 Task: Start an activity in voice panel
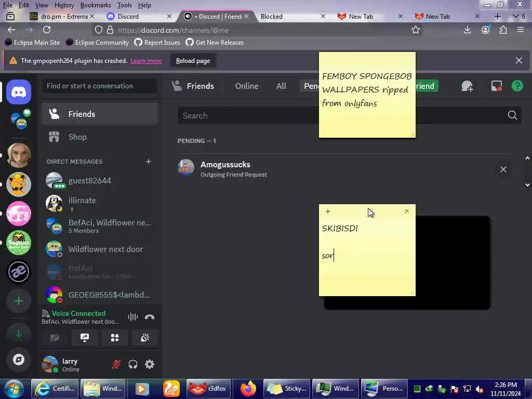tap(115, 338)
